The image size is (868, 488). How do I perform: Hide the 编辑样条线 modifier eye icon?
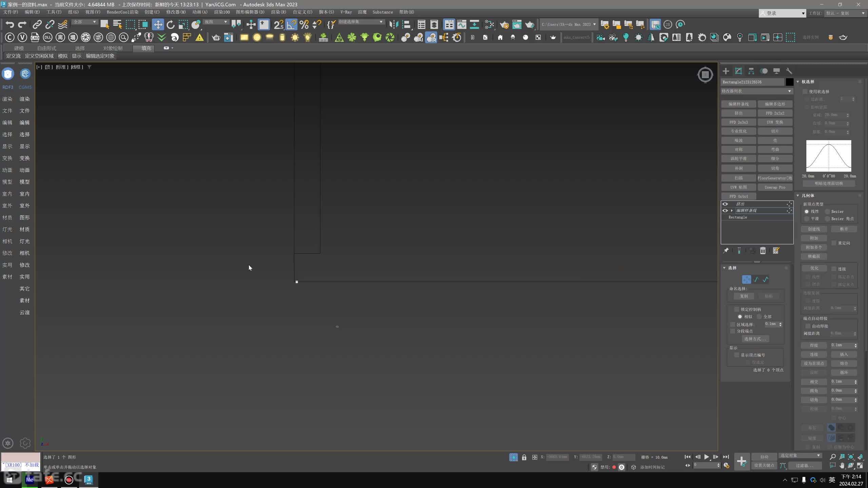point(725,210)
